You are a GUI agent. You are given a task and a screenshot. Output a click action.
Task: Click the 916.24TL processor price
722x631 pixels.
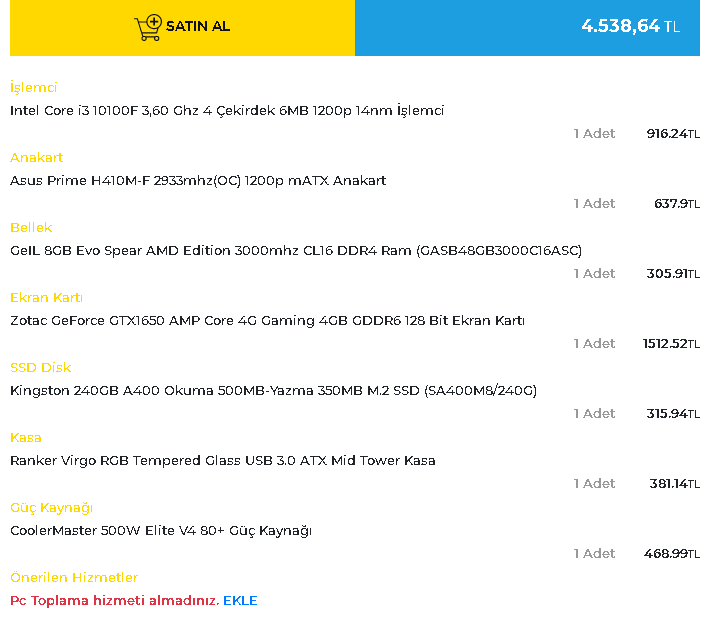click(673, 134)
